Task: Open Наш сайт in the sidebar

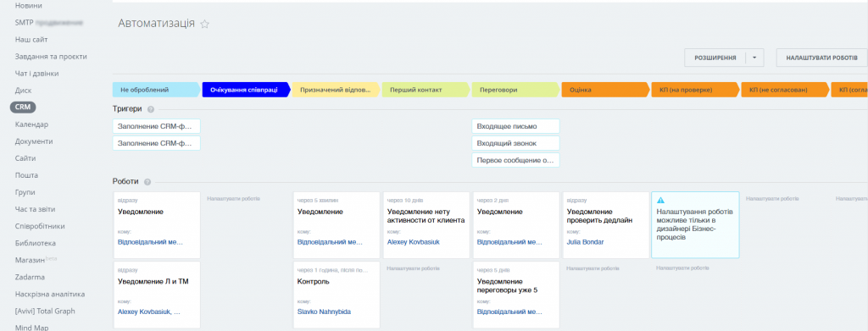Action: pos(31,40)
